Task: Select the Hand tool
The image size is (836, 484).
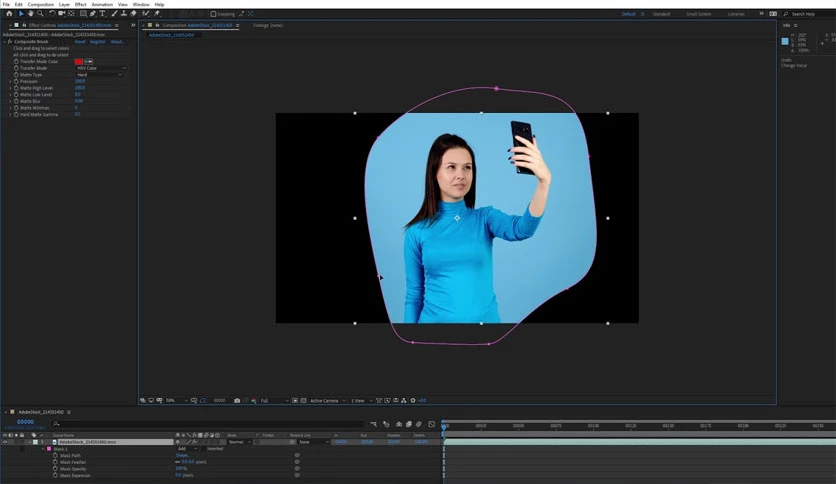Action: point(31,13)
